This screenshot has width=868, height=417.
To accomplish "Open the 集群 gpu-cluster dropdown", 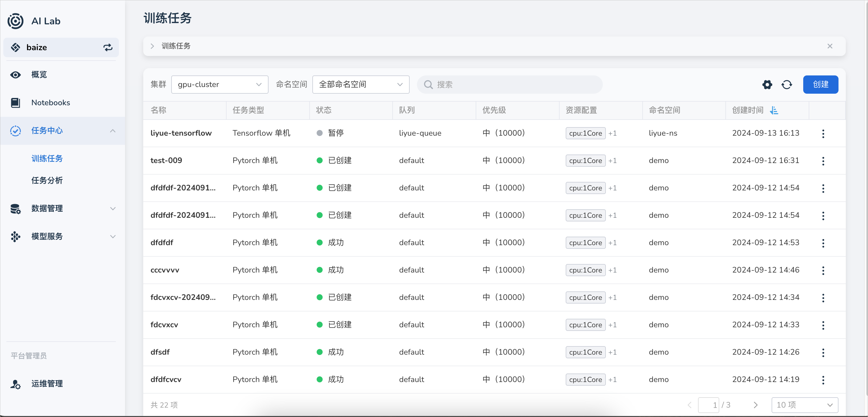I will coord(220,85).
